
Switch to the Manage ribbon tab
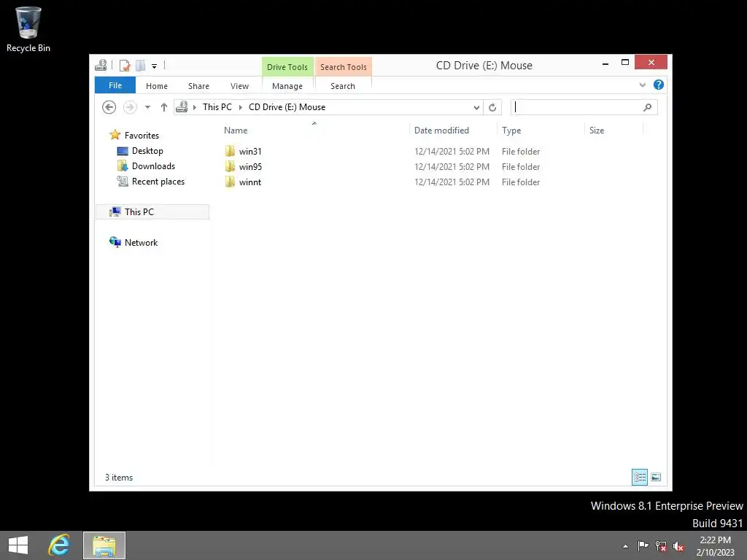(x=287, y=86)
